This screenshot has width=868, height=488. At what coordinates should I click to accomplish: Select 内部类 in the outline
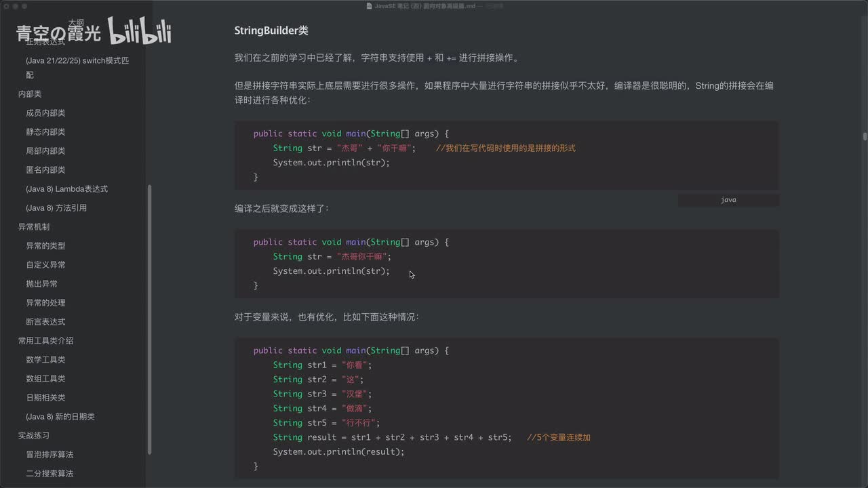pyautogui.click(x=30, y=94)
